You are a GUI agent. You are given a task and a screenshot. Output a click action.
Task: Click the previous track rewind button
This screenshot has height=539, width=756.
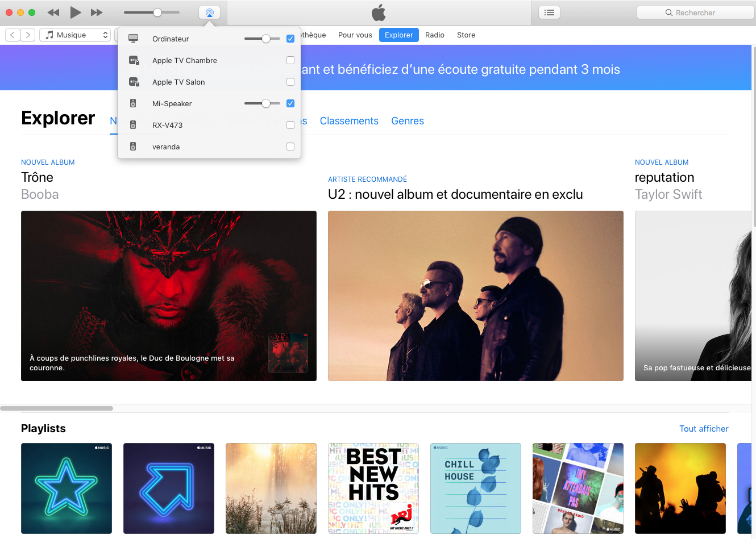(53, 12)
